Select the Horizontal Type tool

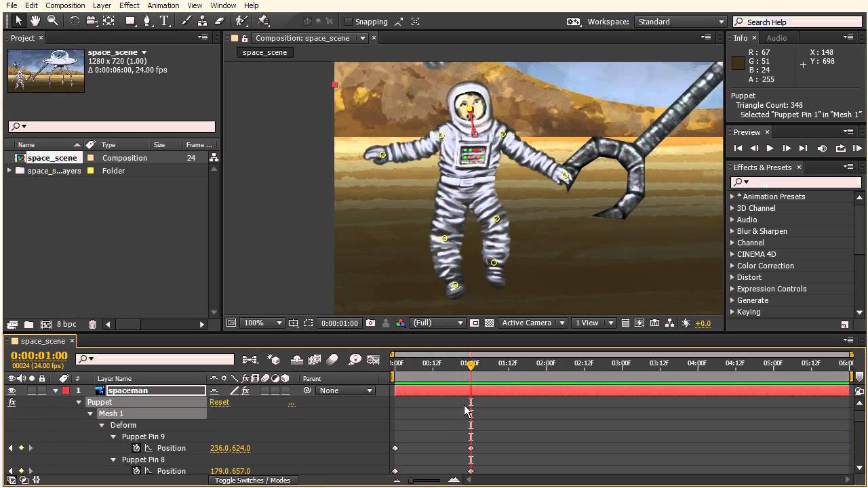point(164,21)
